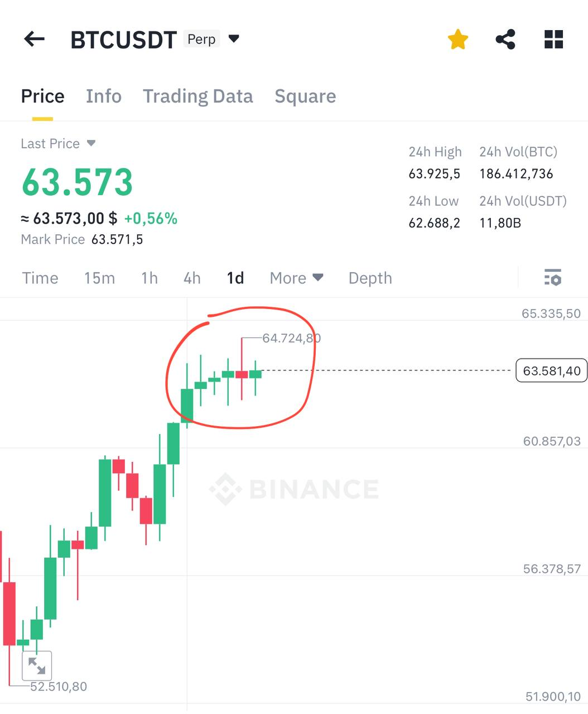
Task: Switch to the Time line chart
Action: (40, 278)
